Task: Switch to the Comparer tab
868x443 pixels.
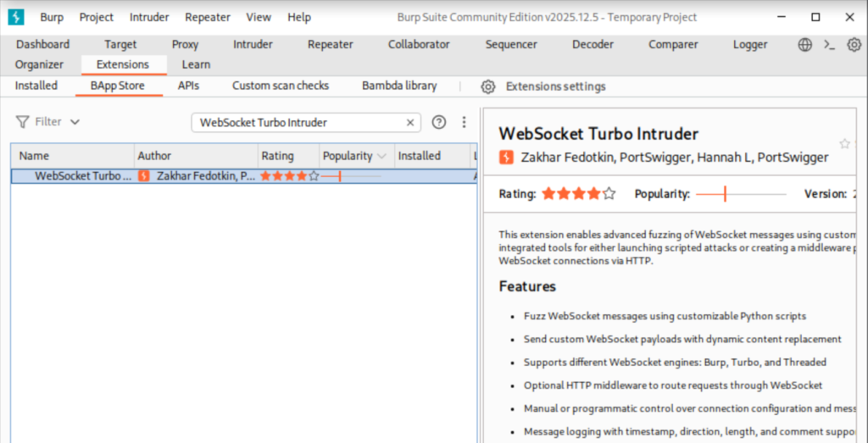Action: [x=673, y=45]
